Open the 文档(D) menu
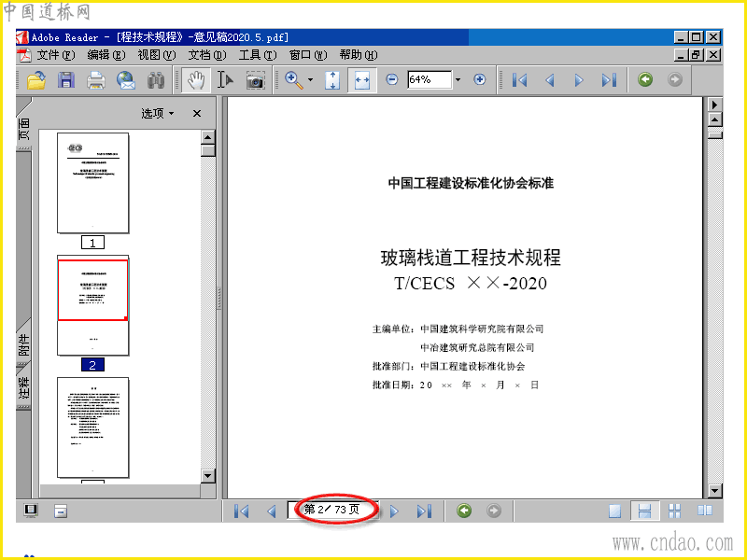747x560 pixels. (x=206, y=55)
